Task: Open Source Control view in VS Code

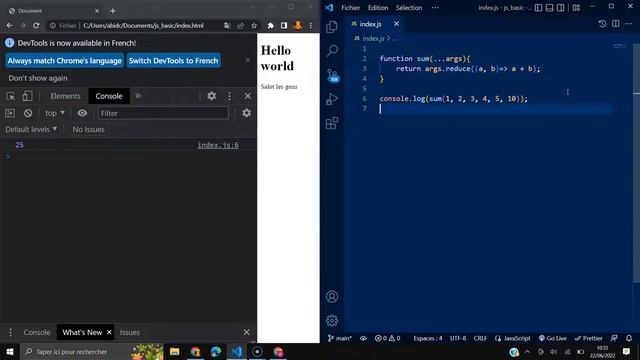Action: coord(333,76)
